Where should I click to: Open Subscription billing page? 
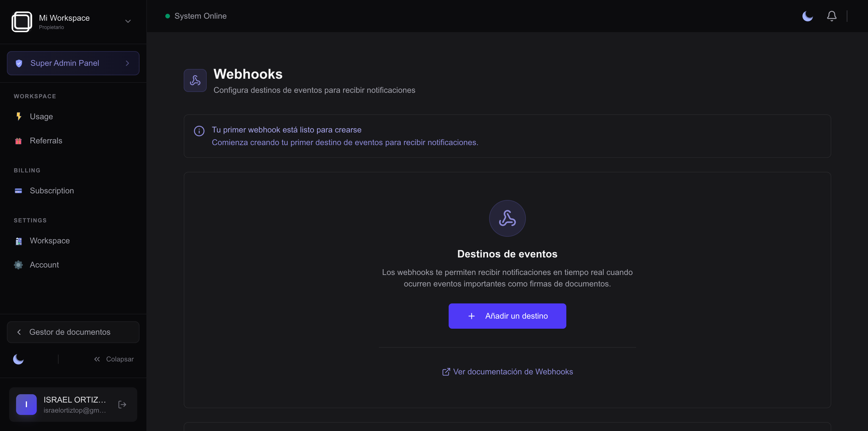coord(52,191)
